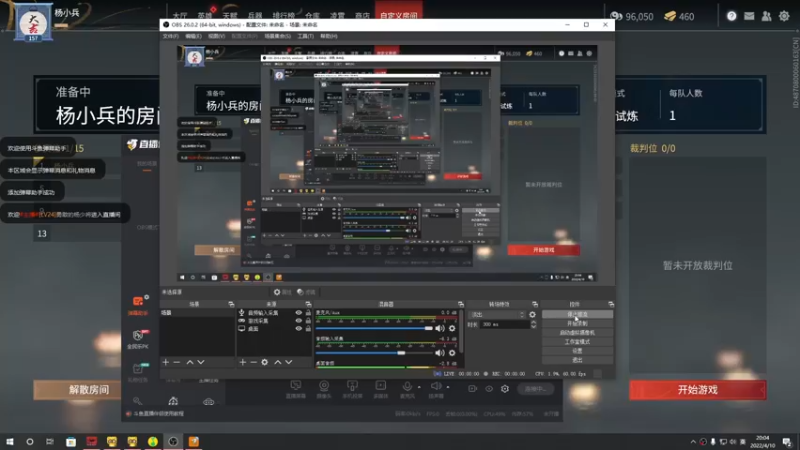Click the OBS icon in Windows taskbar

173,442
